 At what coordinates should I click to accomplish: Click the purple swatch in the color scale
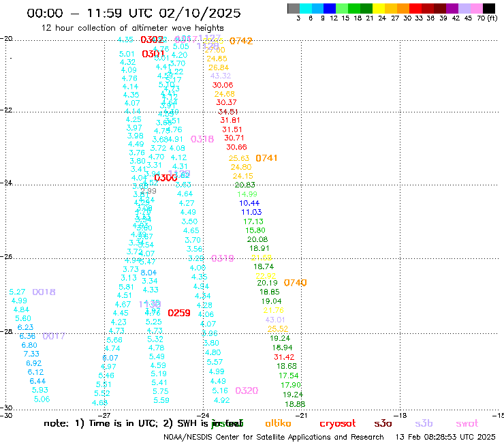452,8
